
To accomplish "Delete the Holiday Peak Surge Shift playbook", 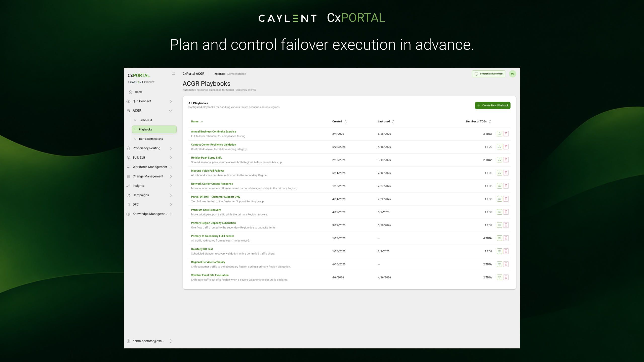I will (x=506, y=160).
